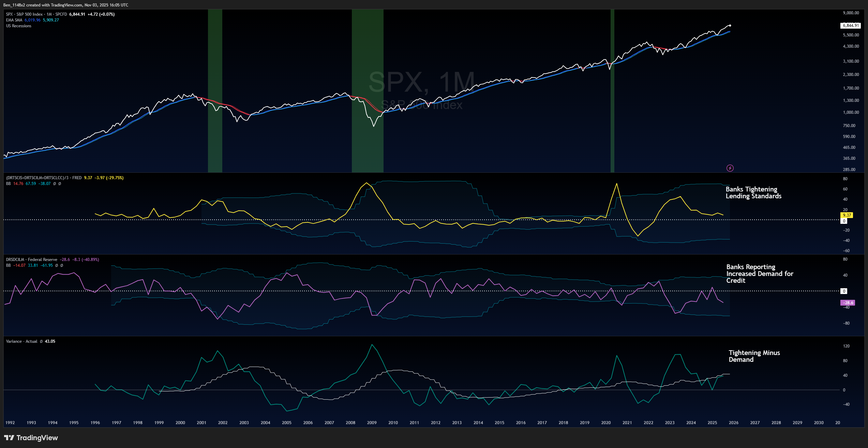The height and width of the screenshot is (448, 868).
Task: Select the Variance - Actual indicator legend
Action: click(21, 341)
